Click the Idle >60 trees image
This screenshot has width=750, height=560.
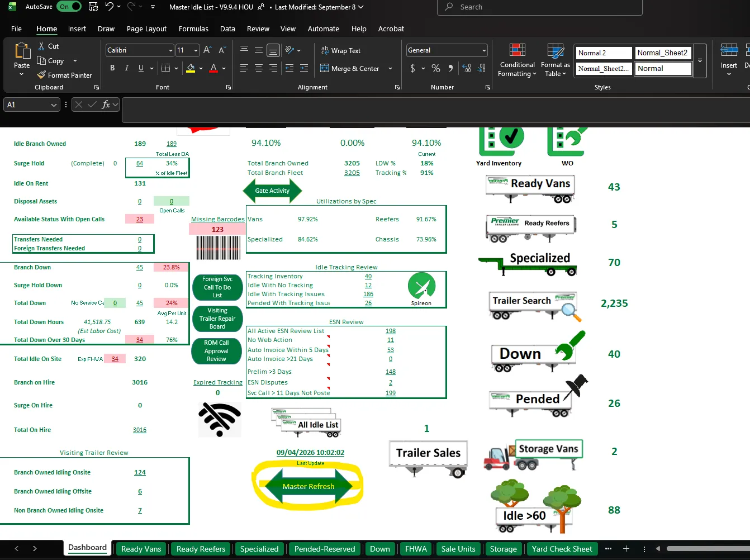[536, 507]
